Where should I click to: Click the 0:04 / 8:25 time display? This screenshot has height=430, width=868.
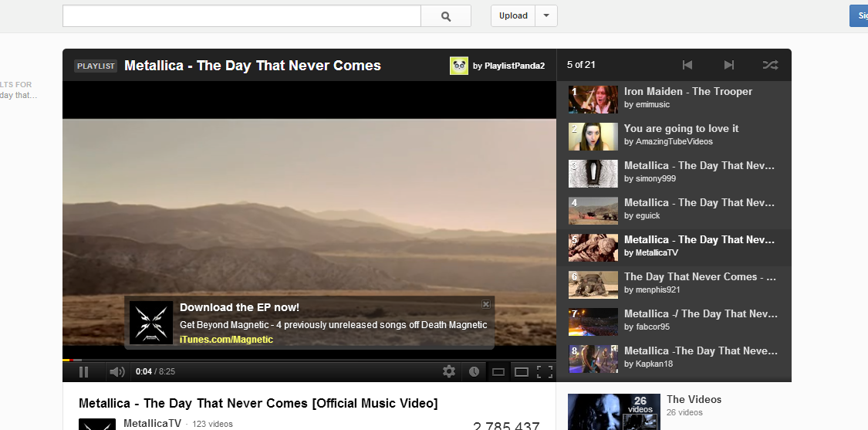click(x=155, y=372)
